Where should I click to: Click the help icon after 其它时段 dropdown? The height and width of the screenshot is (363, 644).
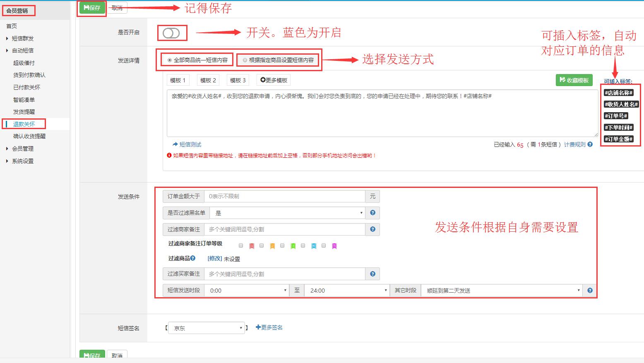tap(590, 291)
